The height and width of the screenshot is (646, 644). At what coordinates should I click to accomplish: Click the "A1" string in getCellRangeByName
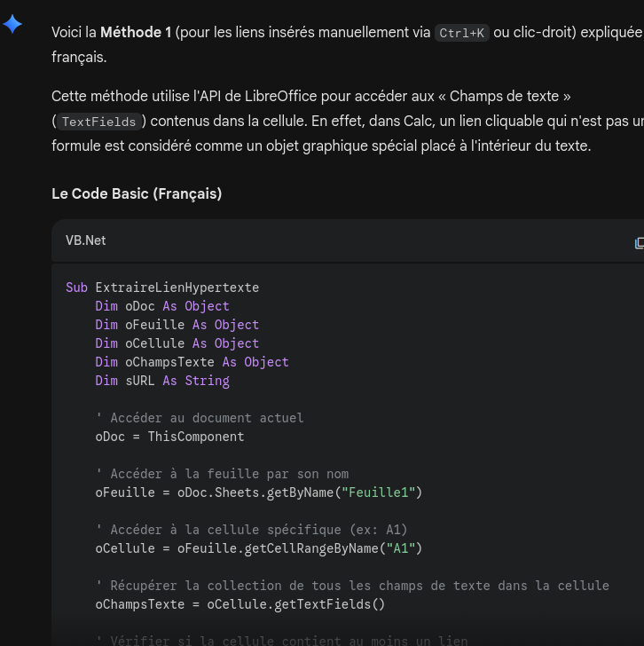pyautogui.click(x=401, y=548)
